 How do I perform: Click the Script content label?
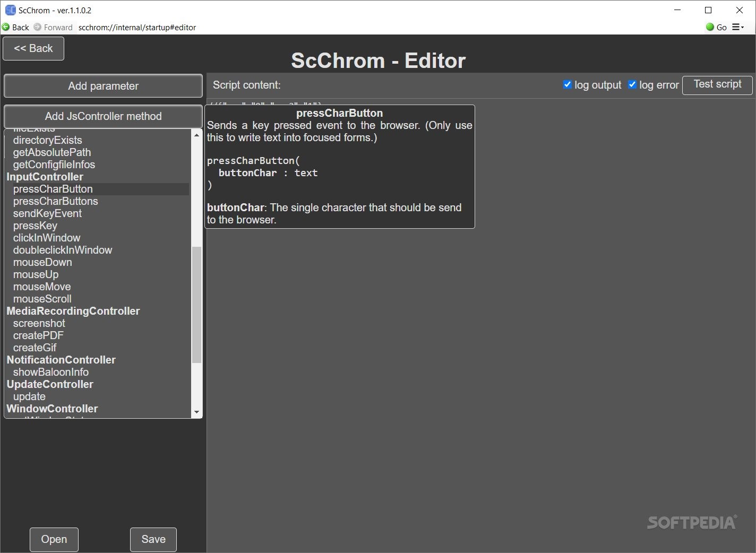point(246,85)
